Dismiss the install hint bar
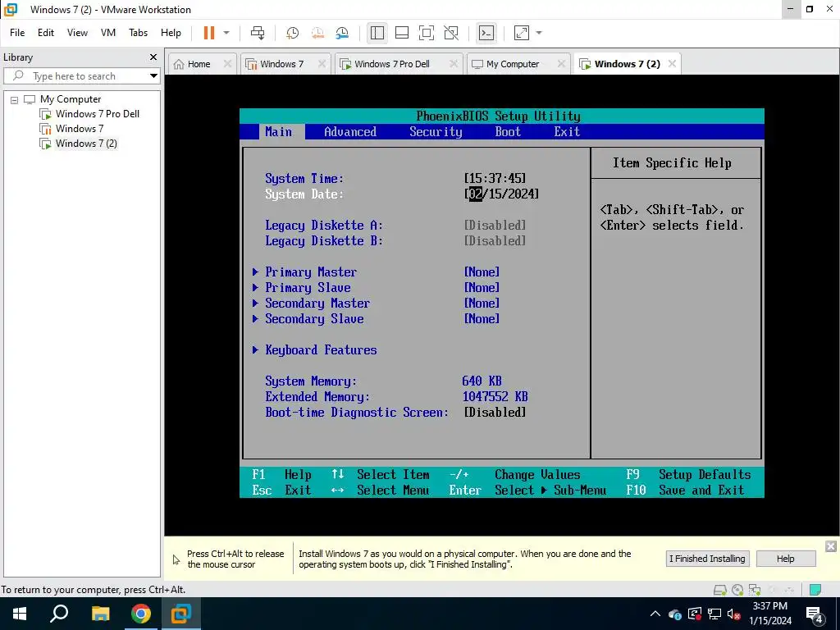The image size is (840, 630). coord(831,546)
